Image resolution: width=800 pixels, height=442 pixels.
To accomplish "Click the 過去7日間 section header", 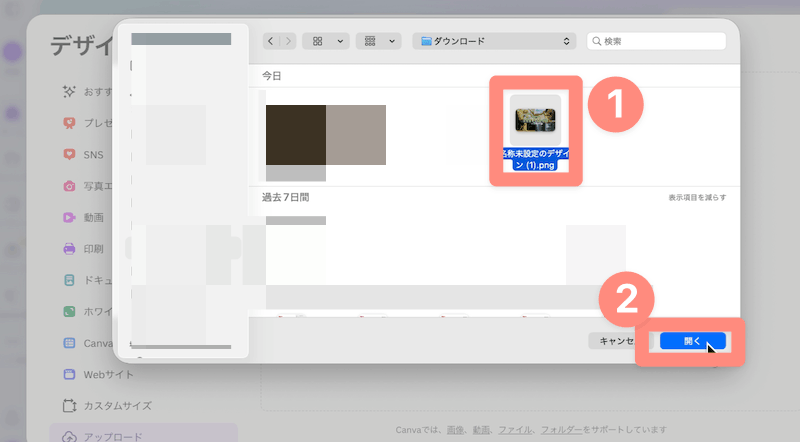I will click(x=285, y=198).
